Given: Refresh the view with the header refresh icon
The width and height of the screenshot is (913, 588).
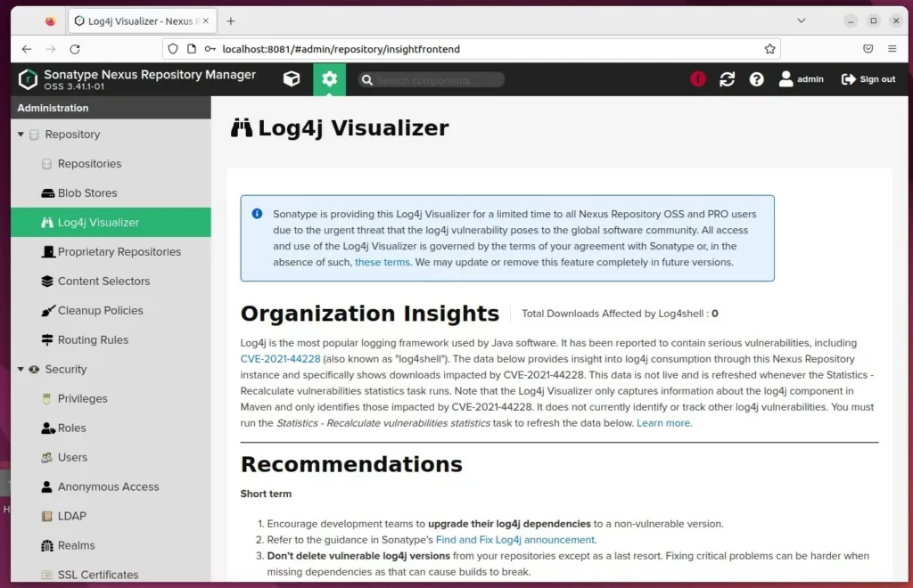Looking at the screenshot, I should click(727, 79).
